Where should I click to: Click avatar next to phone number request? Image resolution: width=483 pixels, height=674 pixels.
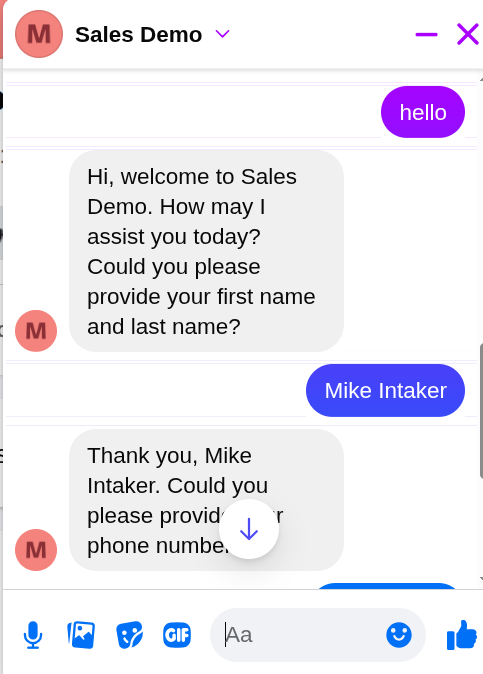point(36,550)
